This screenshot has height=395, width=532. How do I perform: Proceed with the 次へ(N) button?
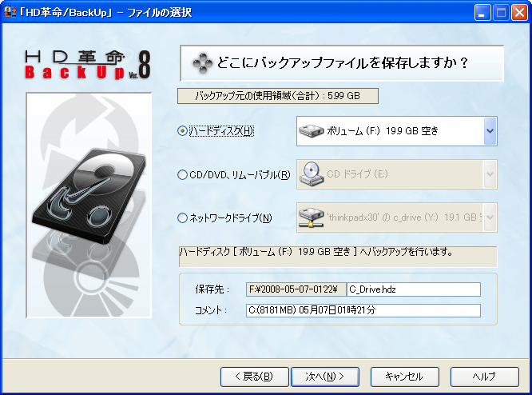(325, 377)
